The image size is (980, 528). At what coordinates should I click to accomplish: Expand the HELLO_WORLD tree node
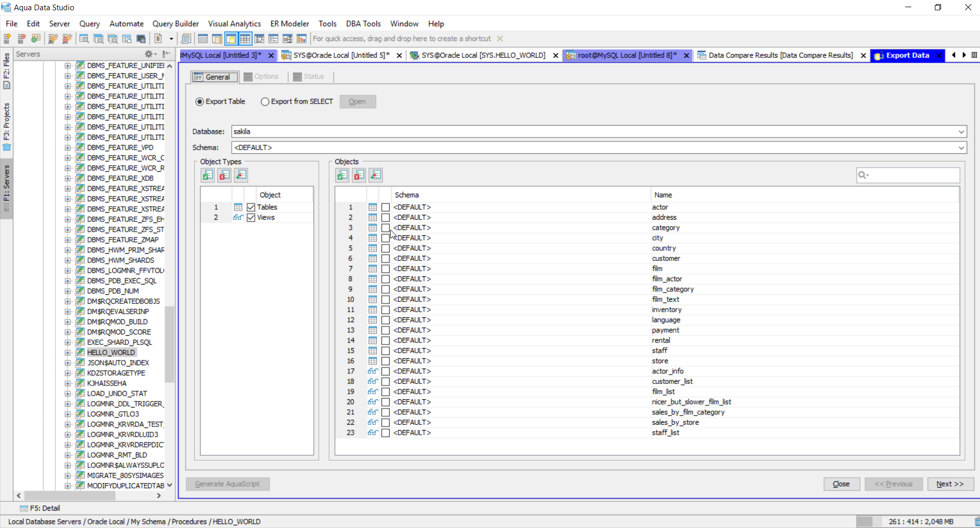point(68,353)
